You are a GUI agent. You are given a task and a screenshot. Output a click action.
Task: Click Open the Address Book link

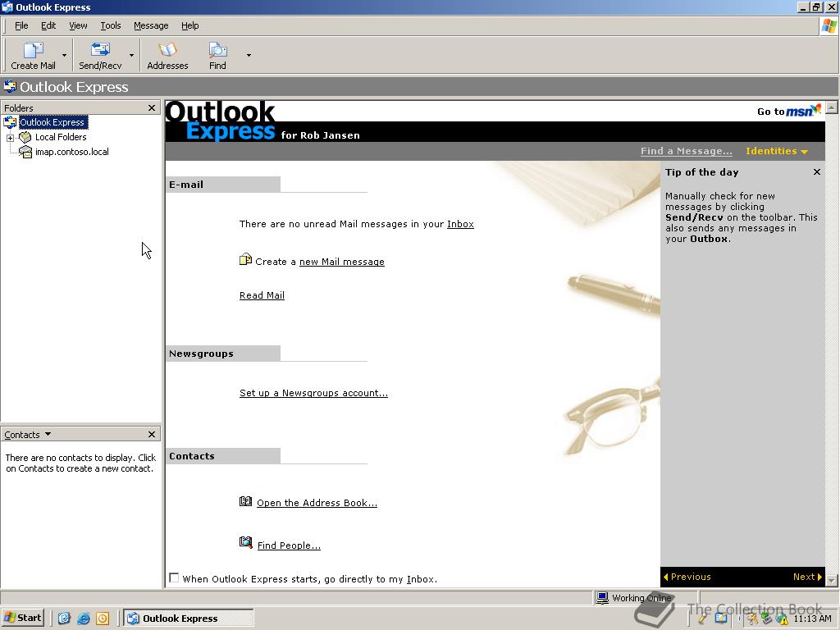(x=317, y=503)
